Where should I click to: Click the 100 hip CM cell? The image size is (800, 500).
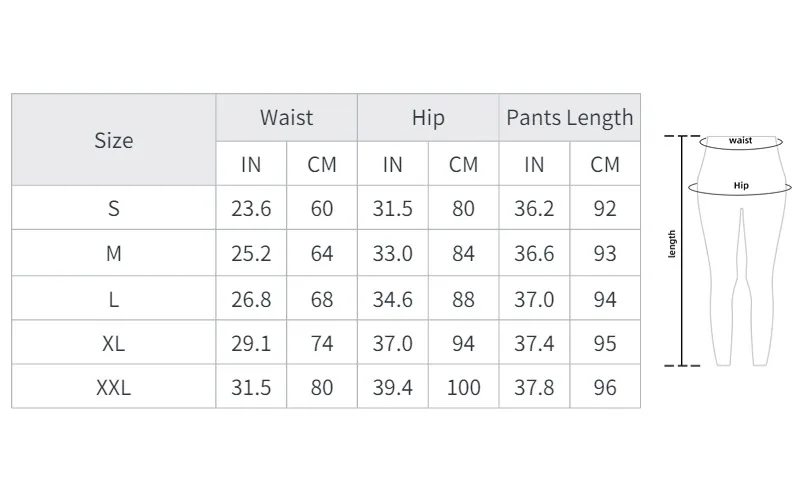pyautogui.click(x=463, y=387)
